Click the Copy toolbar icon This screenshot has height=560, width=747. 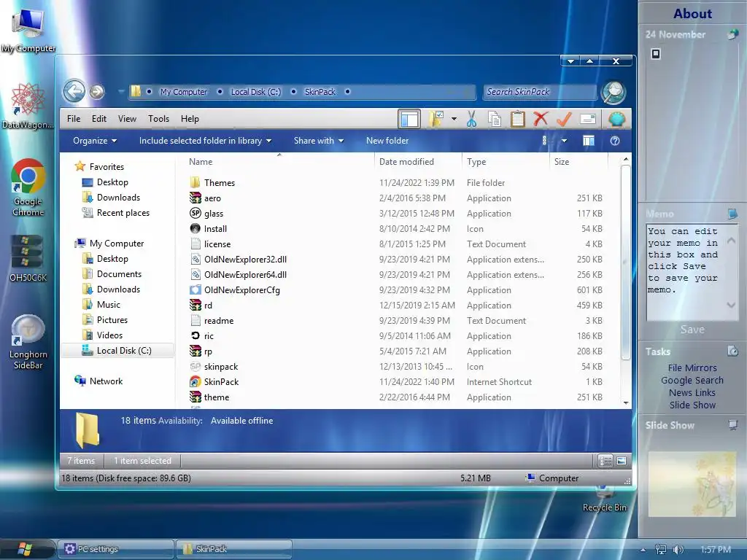(x=495, y=119)
